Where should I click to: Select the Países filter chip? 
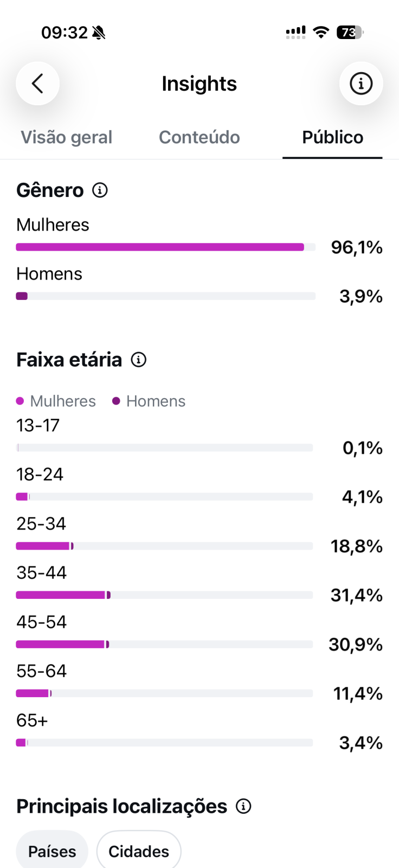(52, 851)
